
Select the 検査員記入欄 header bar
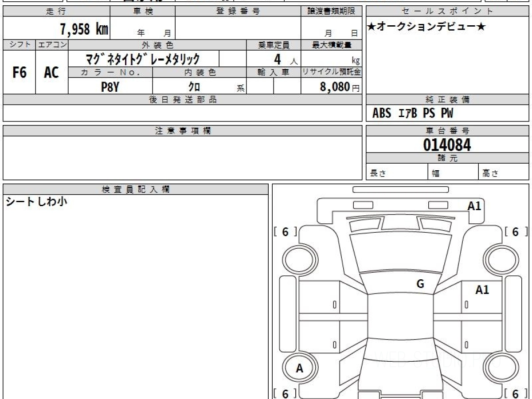click(136, 189)
